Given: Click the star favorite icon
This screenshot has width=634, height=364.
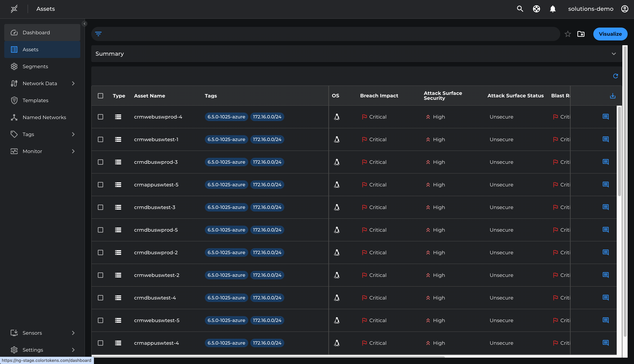Looking at the screenshot, I should [567, 34].
